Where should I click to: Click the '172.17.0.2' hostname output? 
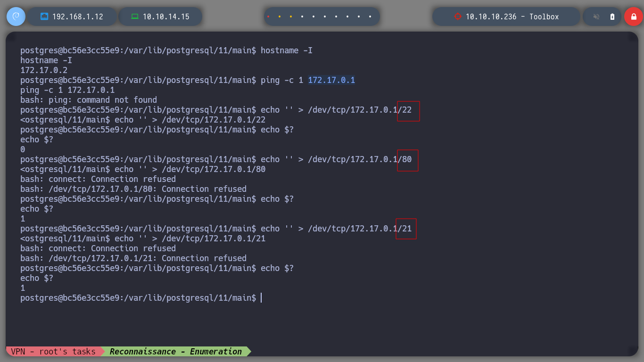[x=44, y=70]
